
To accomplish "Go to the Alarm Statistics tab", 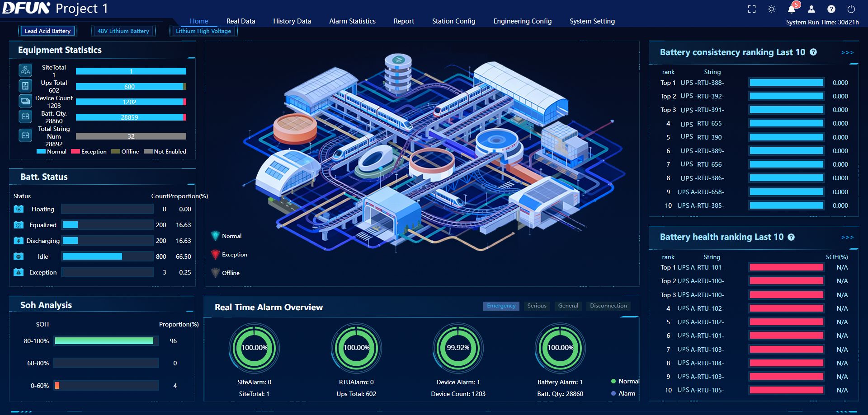I will [x=352, y=21].
